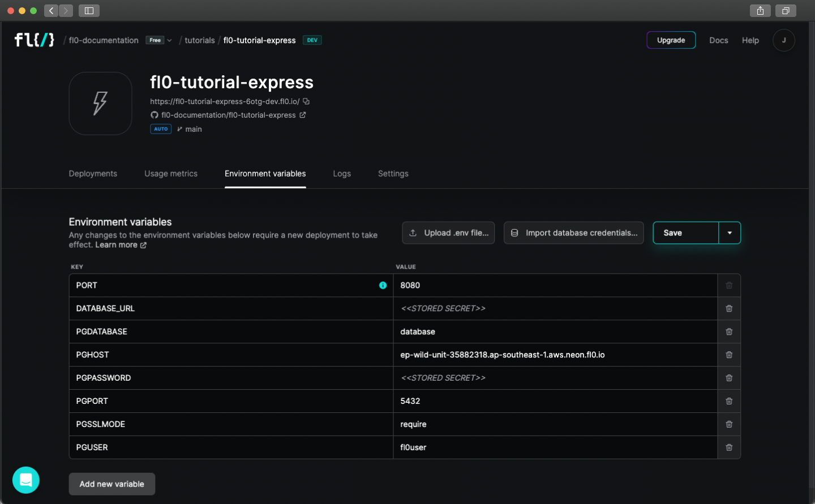Select the Environment variables tab
Viewport: 815px width, 504px height.
(265, 174)
